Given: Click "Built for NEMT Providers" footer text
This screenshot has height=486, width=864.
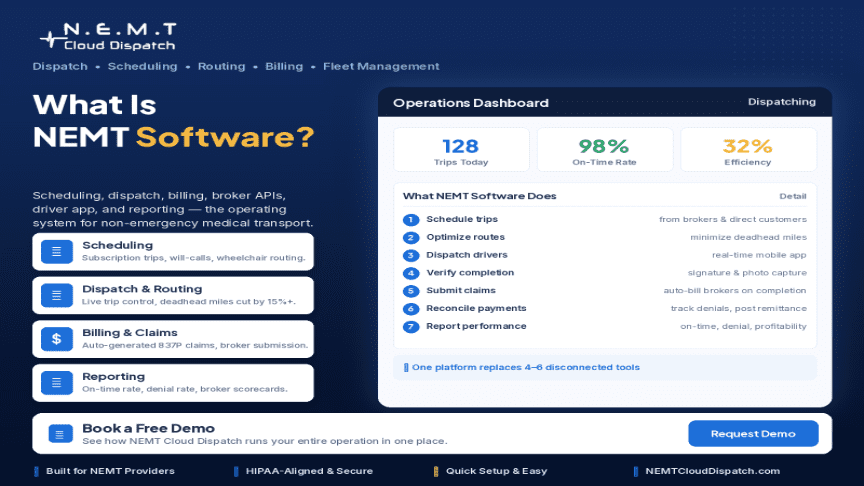Looking at the screenshot, I should [x=110, y=471].
